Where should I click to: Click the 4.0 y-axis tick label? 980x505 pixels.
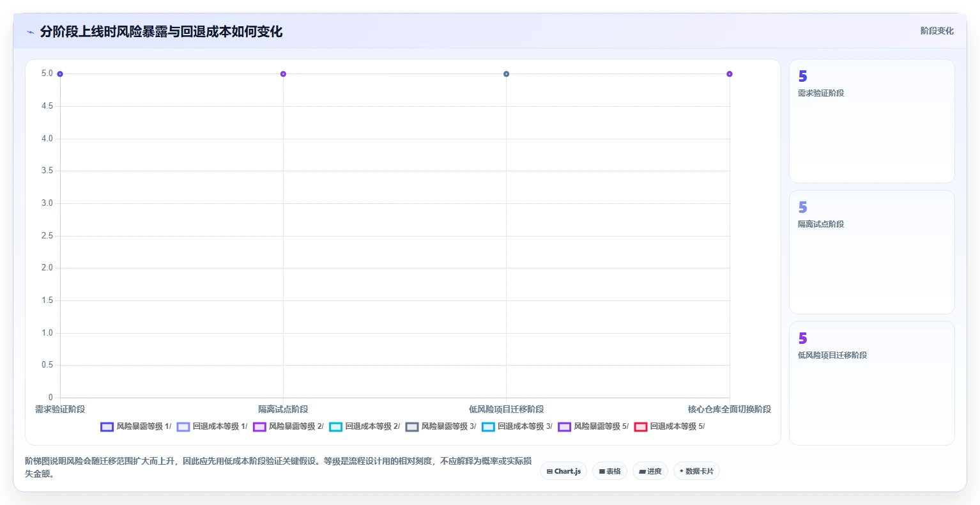click(x=47, y=139)
